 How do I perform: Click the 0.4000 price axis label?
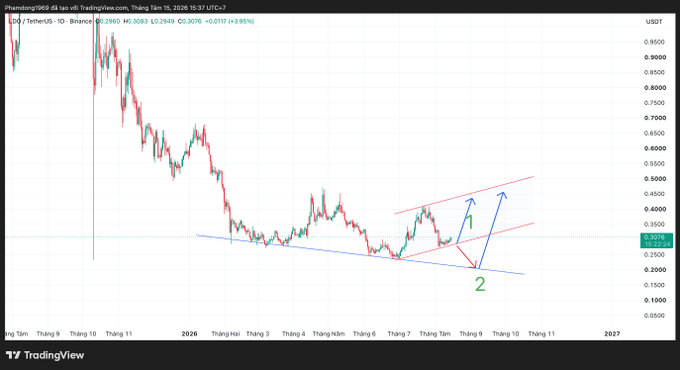[654, 209]
